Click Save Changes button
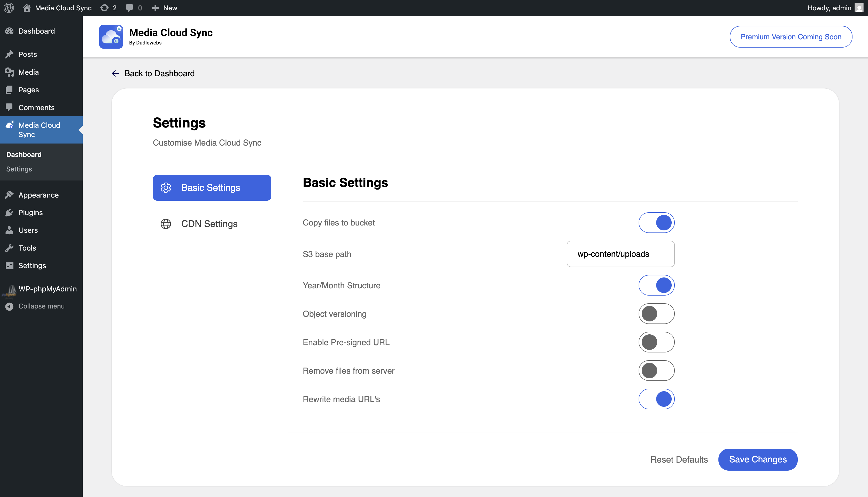 click(x=757, y=460)
